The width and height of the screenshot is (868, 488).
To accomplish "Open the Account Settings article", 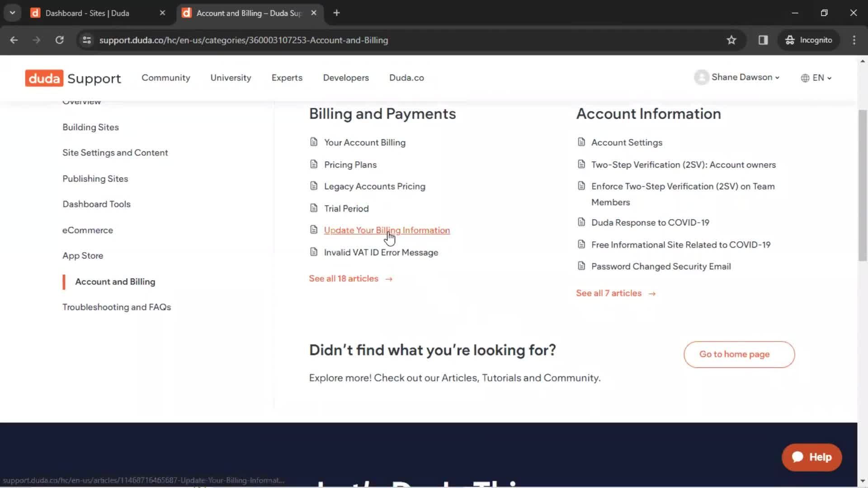I will (627, 142).
